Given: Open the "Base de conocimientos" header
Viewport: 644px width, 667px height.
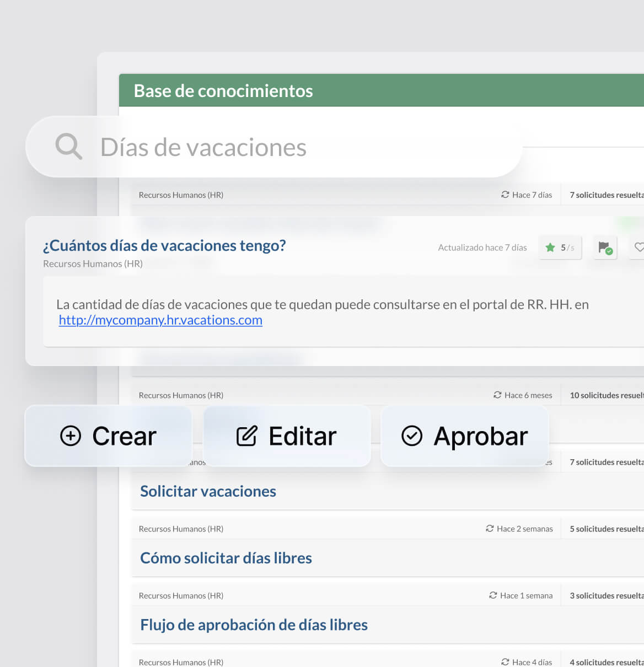Looking at the screenshot, I should [382, 90].
